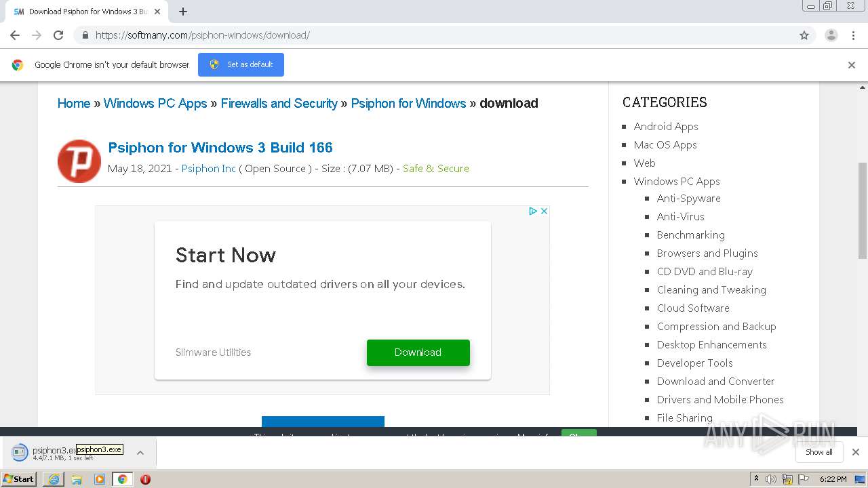Open Windows PC Apps sidebar category
This screenshot has width=868, height=488.
(677, 181)
